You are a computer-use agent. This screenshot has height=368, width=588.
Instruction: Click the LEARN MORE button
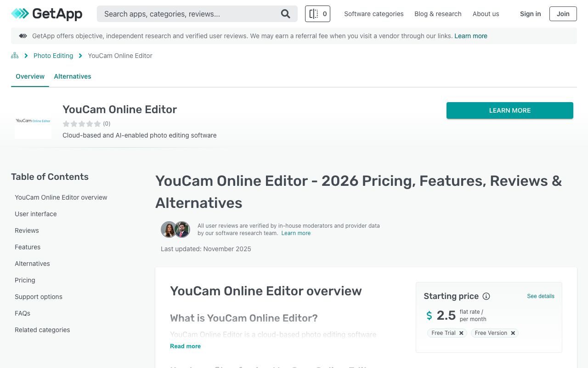pyautogui.click(x=510, y=110)
